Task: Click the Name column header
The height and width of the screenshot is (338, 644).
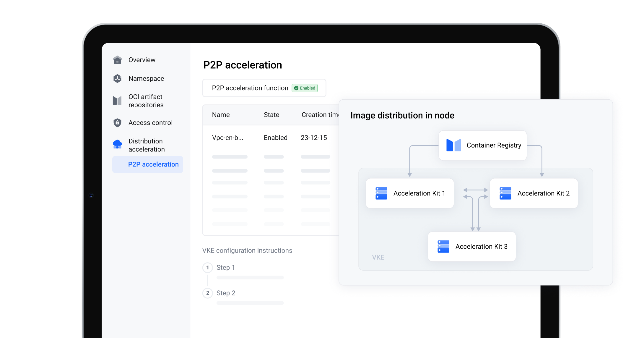Action: pyautogui.click(x=221, y=115)
